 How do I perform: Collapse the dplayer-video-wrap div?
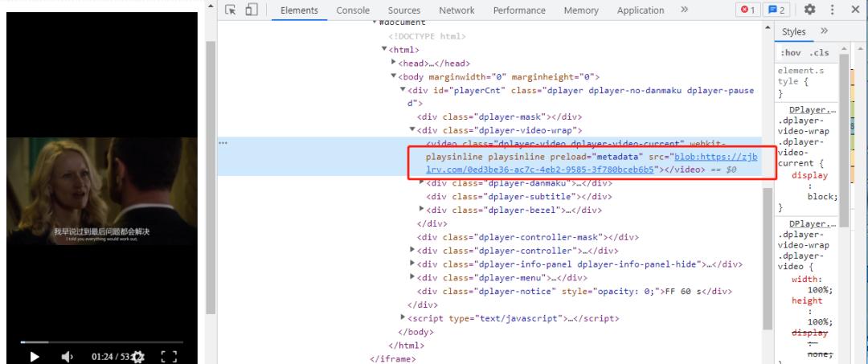[x=413, y=130]
